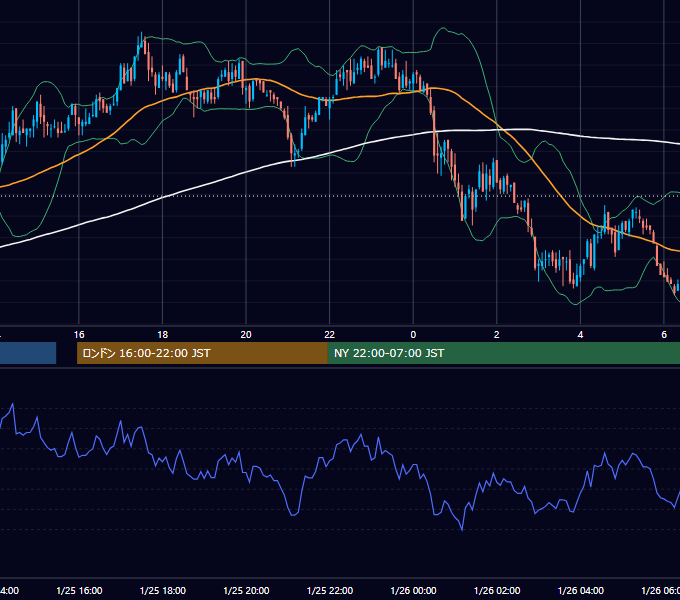Click the 1/26 00:00 time label

pos(413,590)
